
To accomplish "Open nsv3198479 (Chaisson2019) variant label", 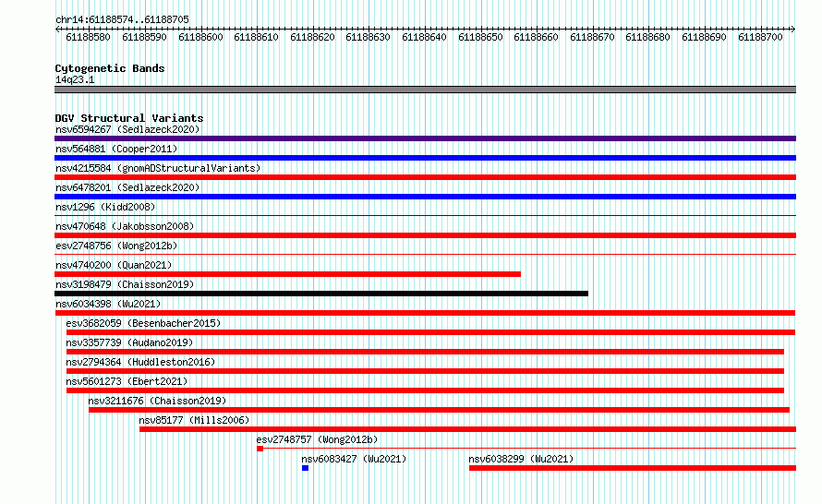I will tap(125, 284).
